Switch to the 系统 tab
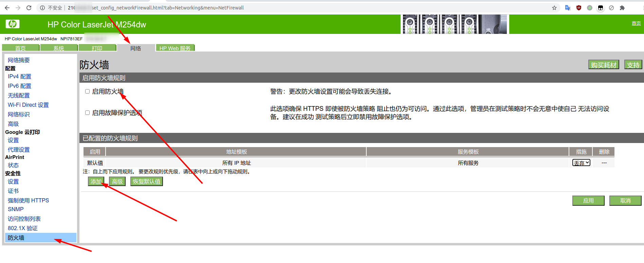This screenshot has width=644, height=263. click(59, 48)
